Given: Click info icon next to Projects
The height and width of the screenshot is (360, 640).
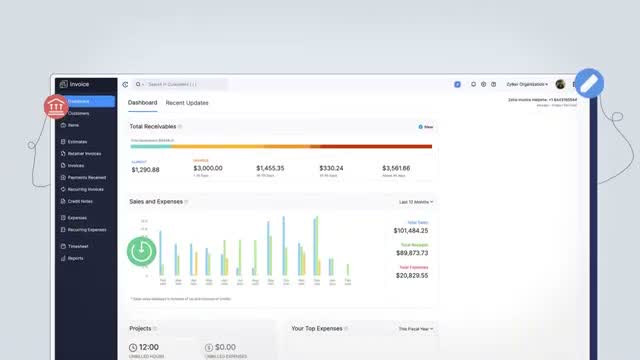Looking at the screenshot, I should coord(155,329).
